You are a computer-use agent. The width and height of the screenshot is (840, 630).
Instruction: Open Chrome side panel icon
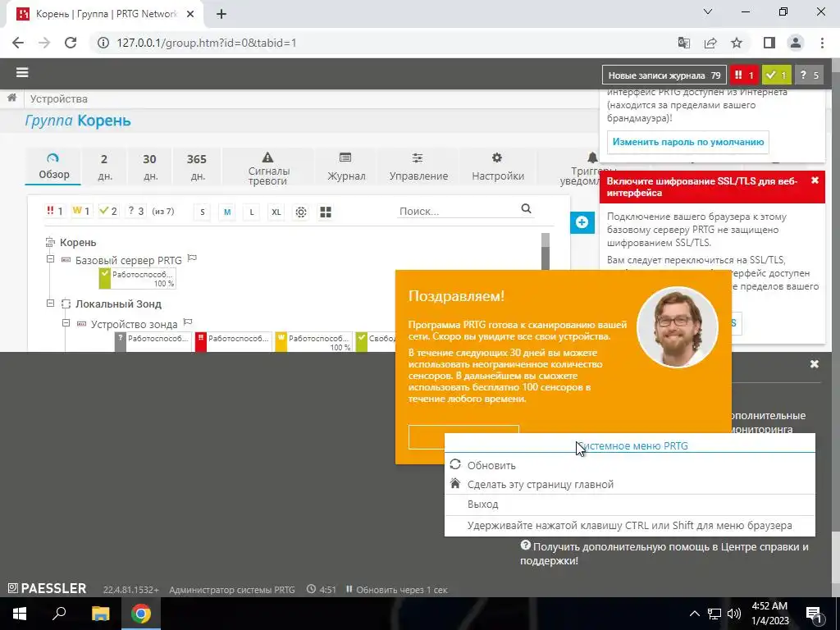point(769,43)
